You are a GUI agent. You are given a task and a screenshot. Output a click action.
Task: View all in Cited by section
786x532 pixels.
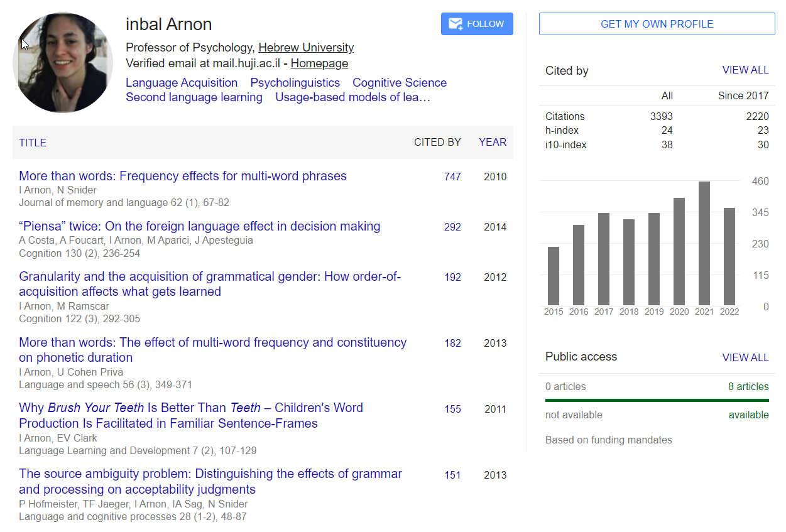click(x=745, y=70)
